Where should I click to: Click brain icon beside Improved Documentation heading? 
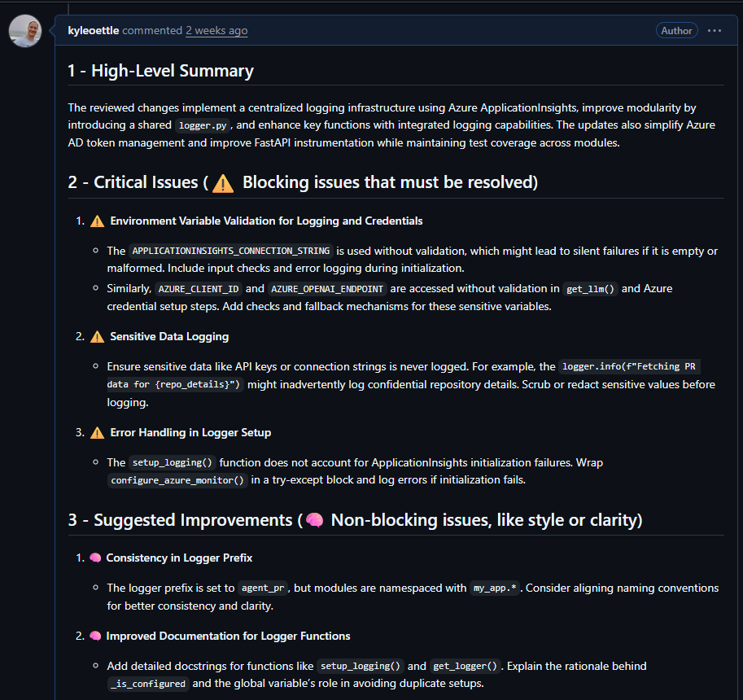[x=95, y=636]
